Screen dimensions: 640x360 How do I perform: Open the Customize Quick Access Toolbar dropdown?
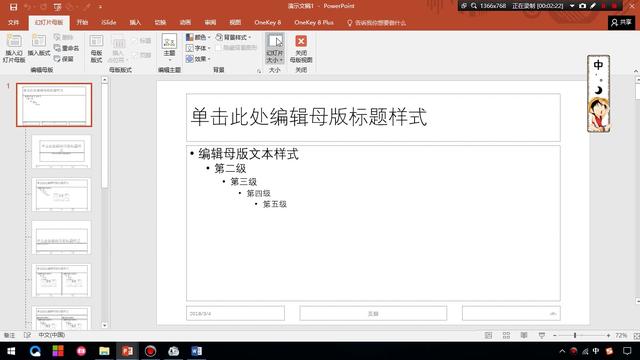[x=100, y=7]
